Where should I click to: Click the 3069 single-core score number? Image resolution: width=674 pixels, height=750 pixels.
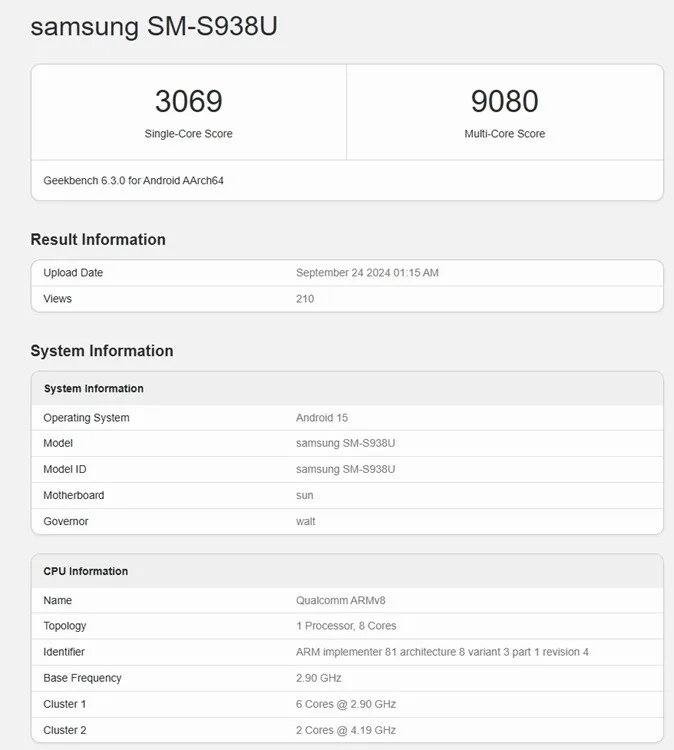[x=188, y=101]
